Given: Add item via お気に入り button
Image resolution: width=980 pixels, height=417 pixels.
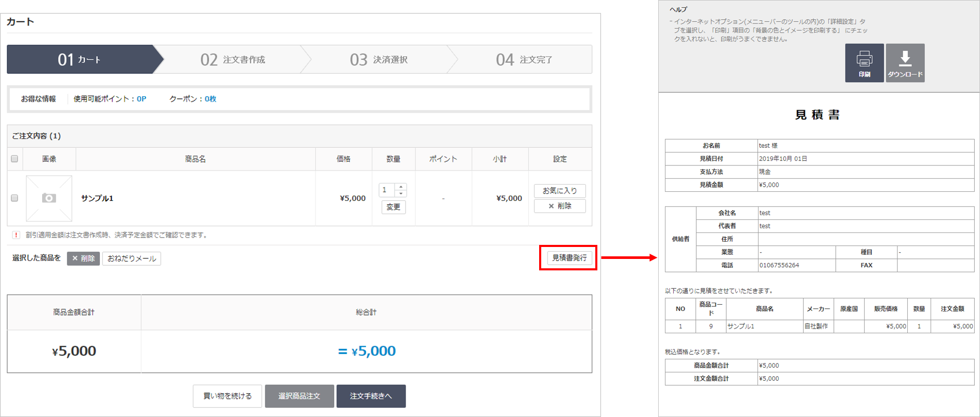Looking at the screenshot, I should coord(559,191).
